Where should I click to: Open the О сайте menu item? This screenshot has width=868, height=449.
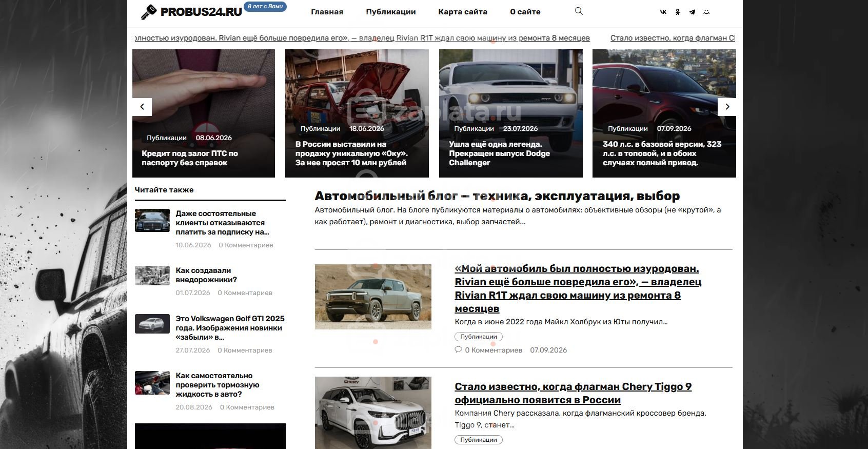pyautogui.click(x=525, y=12)
